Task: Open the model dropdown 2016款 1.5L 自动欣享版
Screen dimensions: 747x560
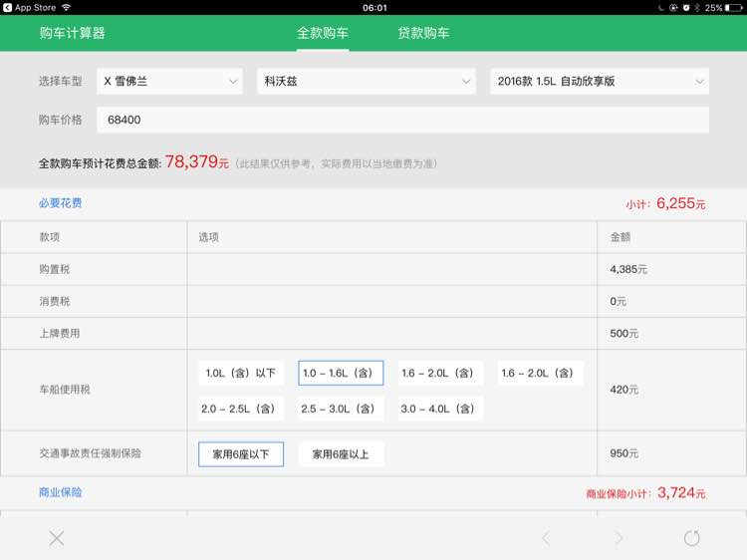Action: pyautogui.click(x=600, y=81)
